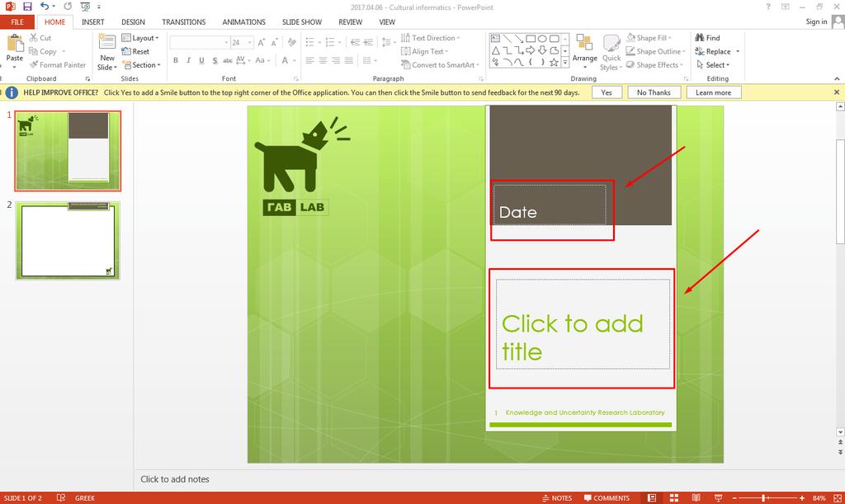Open the Shape Fill dropdown

(x=649, y=38)
